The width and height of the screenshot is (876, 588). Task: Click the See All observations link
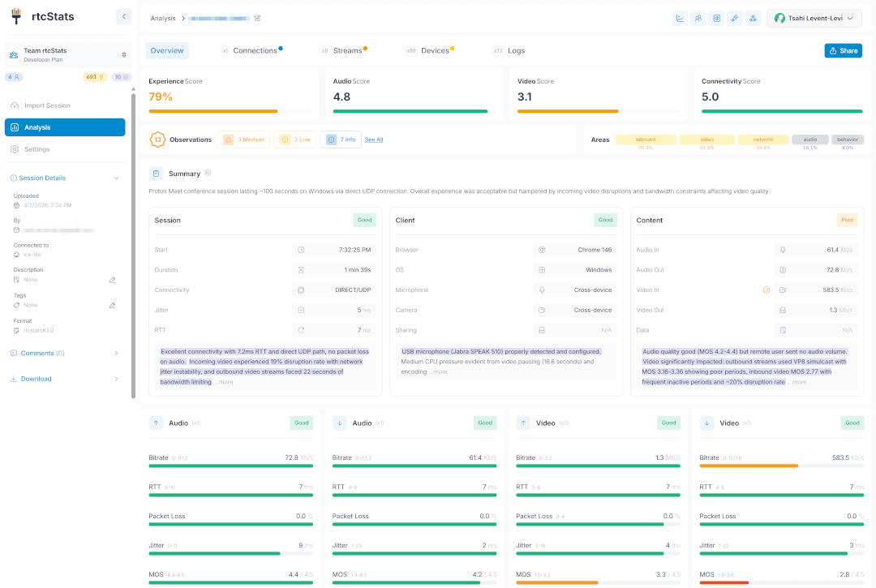(x=374, y=139)
